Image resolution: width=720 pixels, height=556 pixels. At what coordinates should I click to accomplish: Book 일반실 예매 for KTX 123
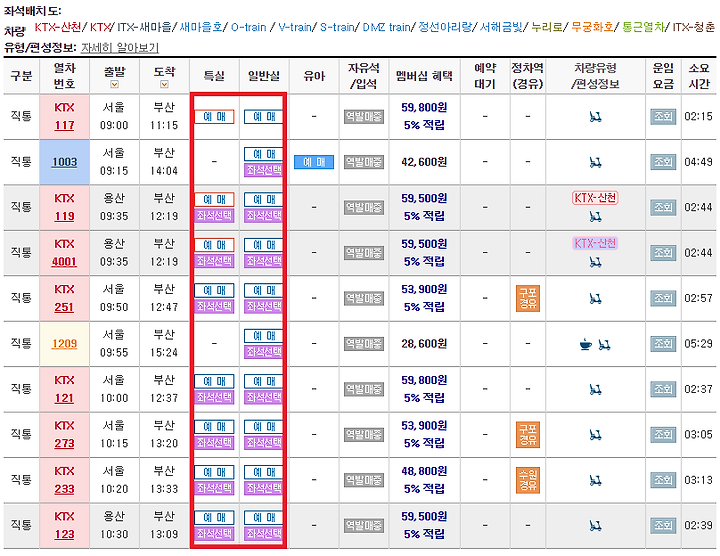(264, 517)
